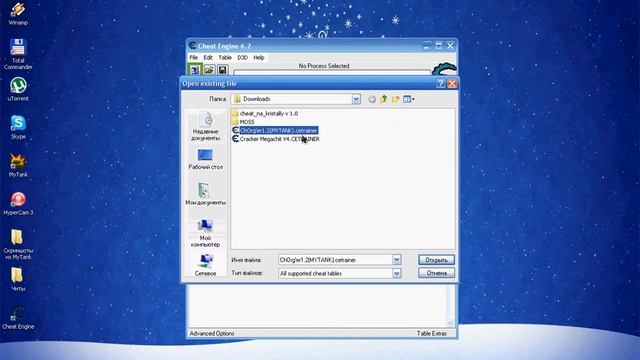This screenshot has height=360, width=640.
Task: Select Недавние документы in the places bar
Action: tap(205, 127)
